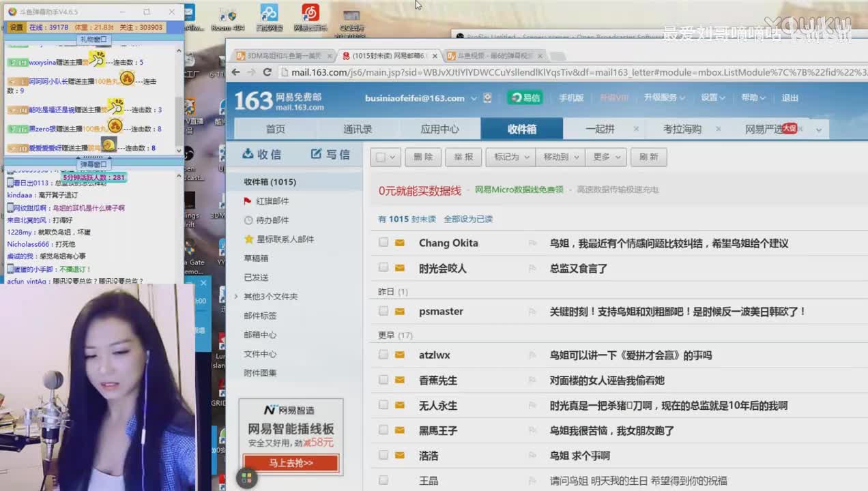868x491 pixels.
Task: Switch to 通讯录 tab
Action: (358, 129)
